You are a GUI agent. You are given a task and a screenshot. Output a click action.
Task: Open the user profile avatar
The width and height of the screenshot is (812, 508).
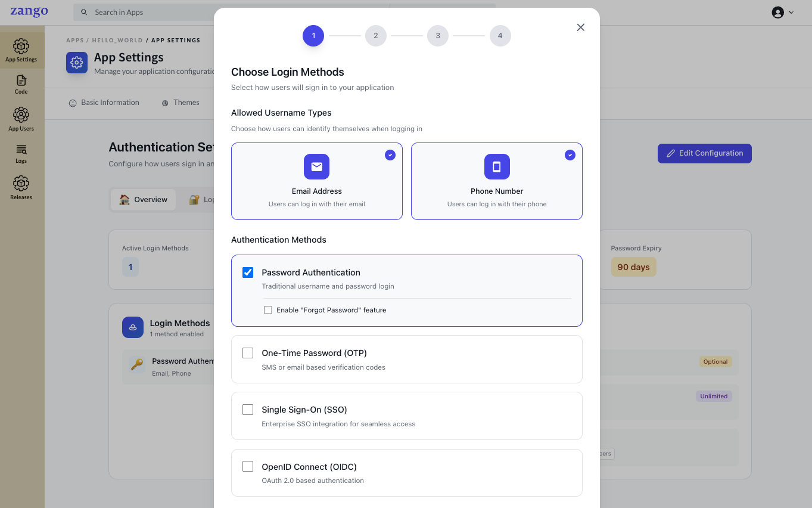pyautogui.click(x=777, y=13)
